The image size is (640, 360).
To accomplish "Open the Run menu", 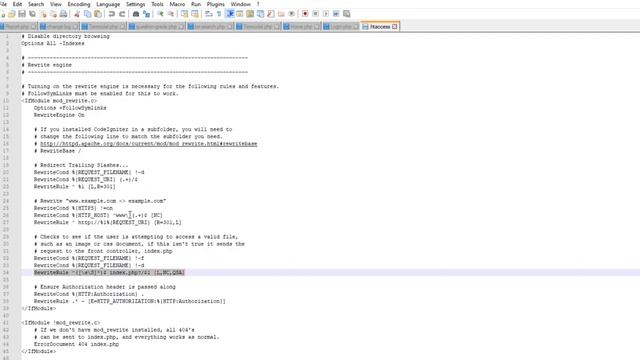I will point(196,4).
